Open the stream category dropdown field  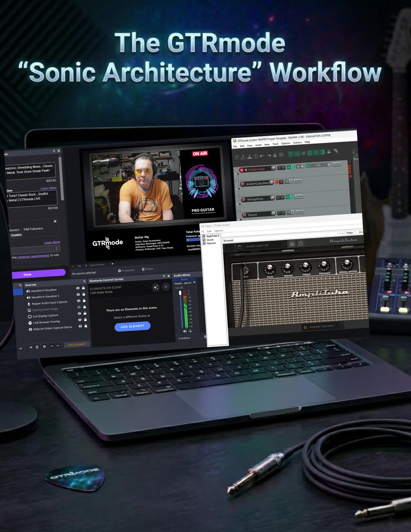pyautogui.click(x=35, y=250)
